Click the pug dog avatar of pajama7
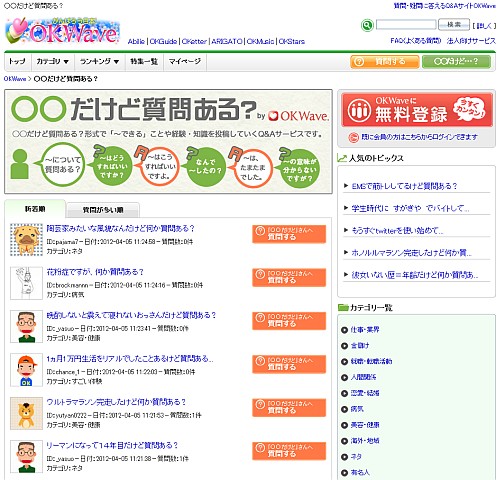This screenshot has width=503, height=480. (x=26, y=240)
